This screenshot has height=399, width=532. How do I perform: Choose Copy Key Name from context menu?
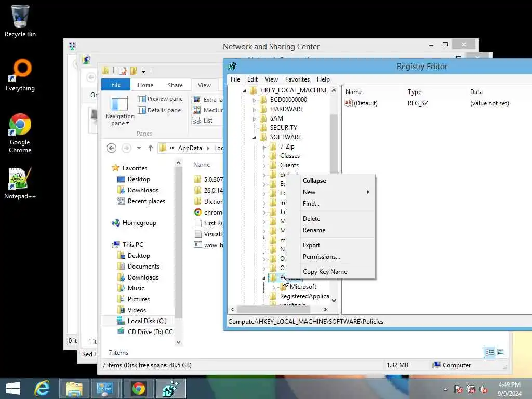[330, 272]
